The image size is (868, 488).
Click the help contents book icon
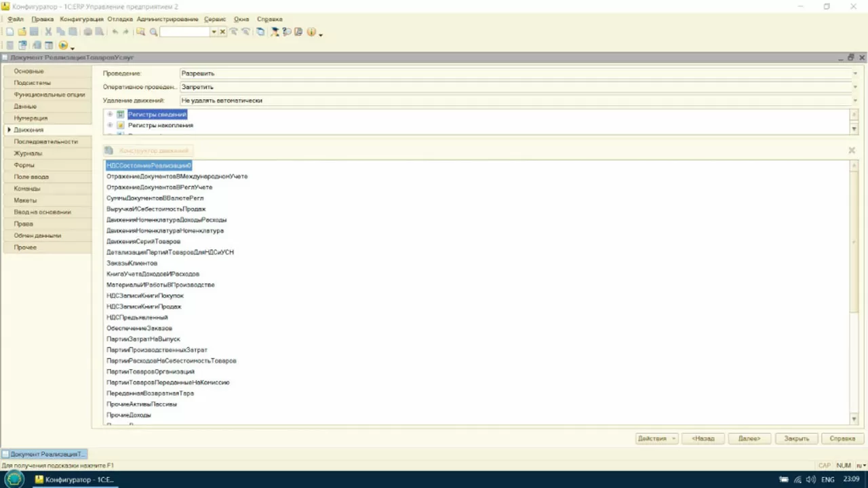click(298, 31)
